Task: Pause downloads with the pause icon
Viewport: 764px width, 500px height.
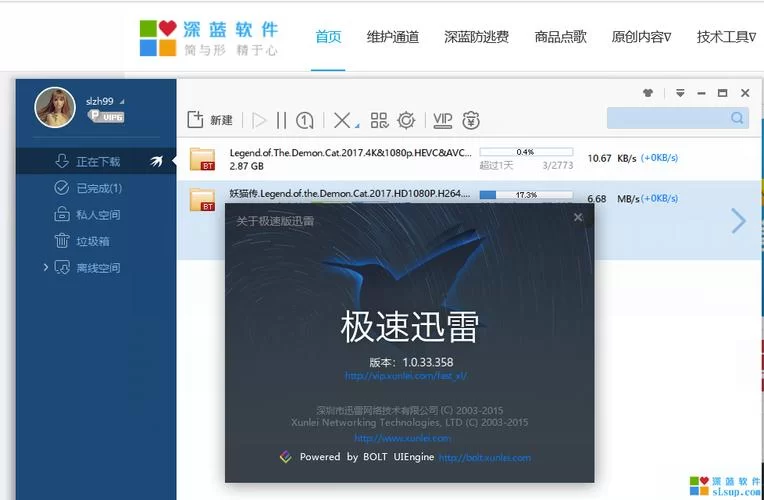Action: click(x=281, y=120)
